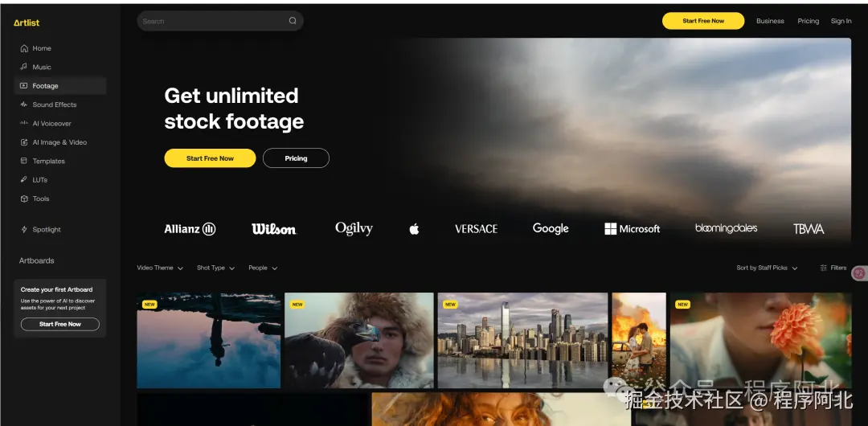The height and width of the screenshot is (426, 868).
Task: Open the city skyline thumbnail
Action: click(x=522, y=340)
